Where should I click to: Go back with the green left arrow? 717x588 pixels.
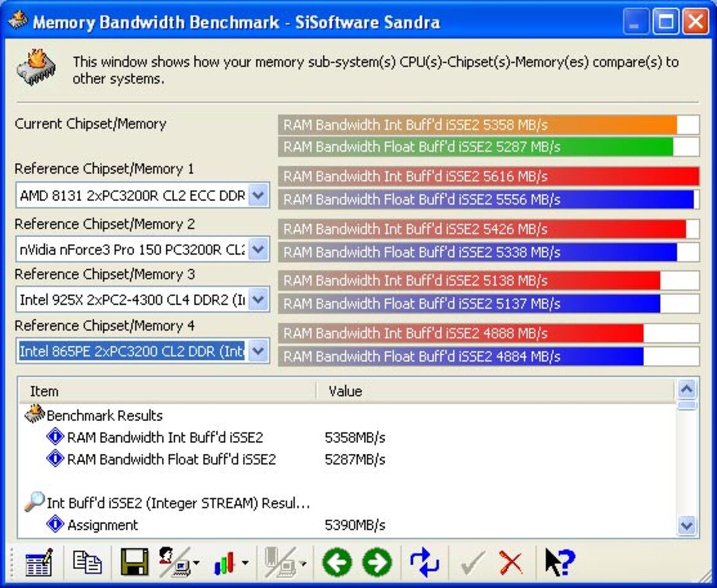pos(337,562)
